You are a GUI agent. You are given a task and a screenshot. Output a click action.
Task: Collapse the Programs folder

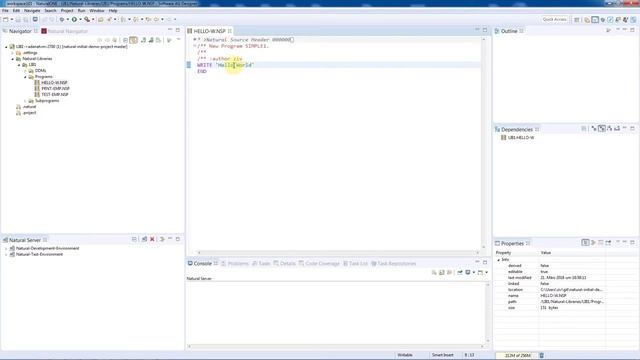[x=25, y=77]
